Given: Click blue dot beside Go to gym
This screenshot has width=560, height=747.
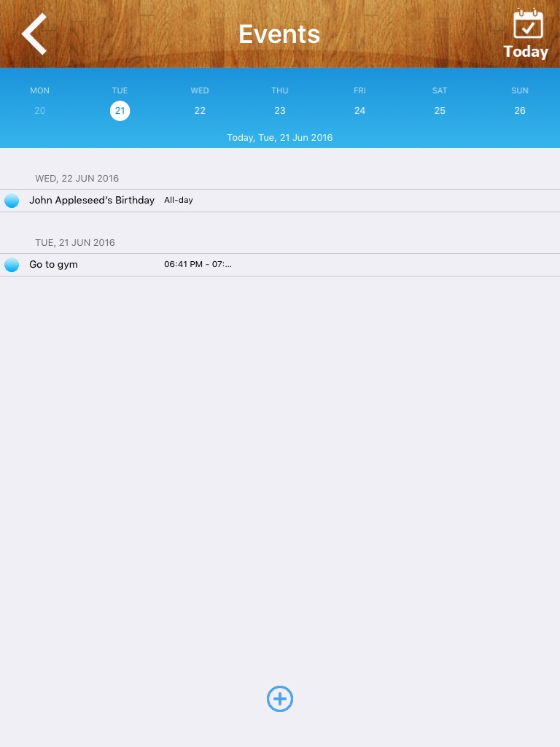Looking at the screenshot, I should [x=12, y=265].
